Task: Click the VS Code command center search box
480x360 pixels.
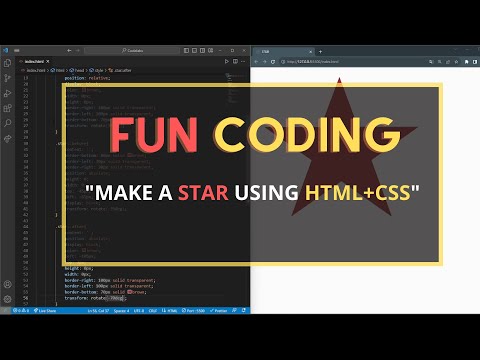Action: 132,51
